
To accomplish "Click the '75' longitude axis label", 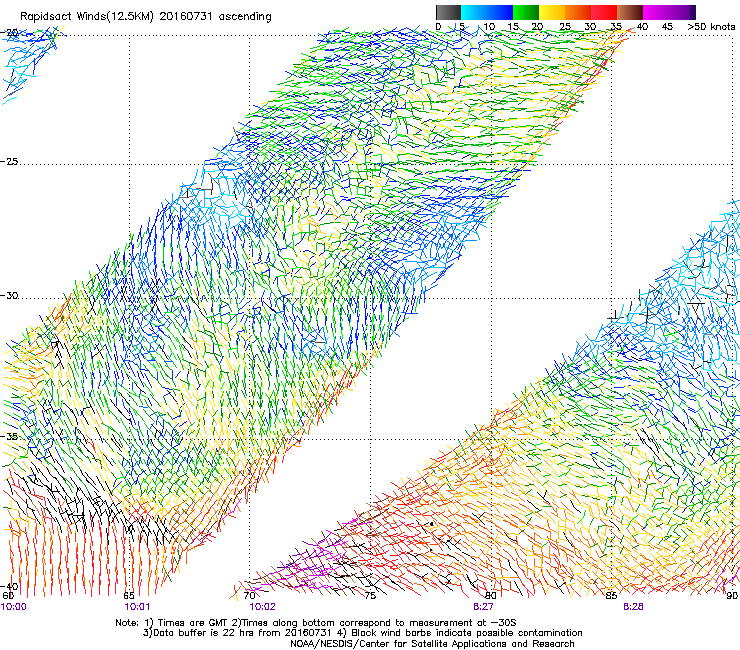I will pos(370,596).
